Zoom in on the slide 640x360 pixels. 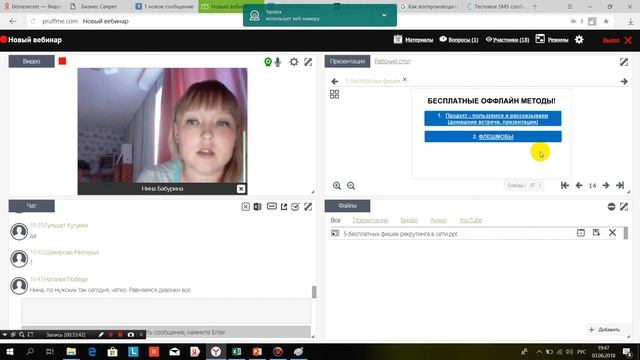click(337, 186)
